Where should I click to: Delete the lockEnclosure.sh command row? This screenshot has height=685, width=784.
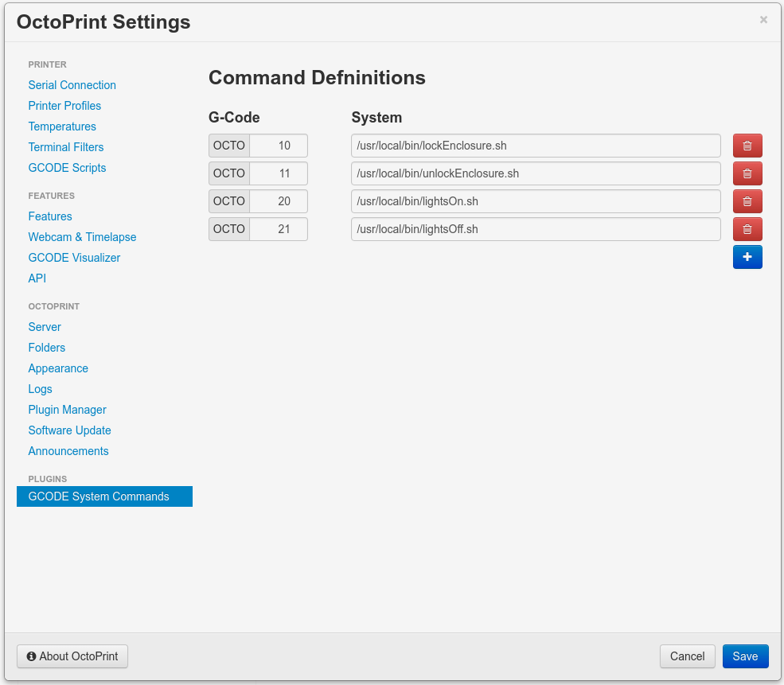click(x=747, y=146)
